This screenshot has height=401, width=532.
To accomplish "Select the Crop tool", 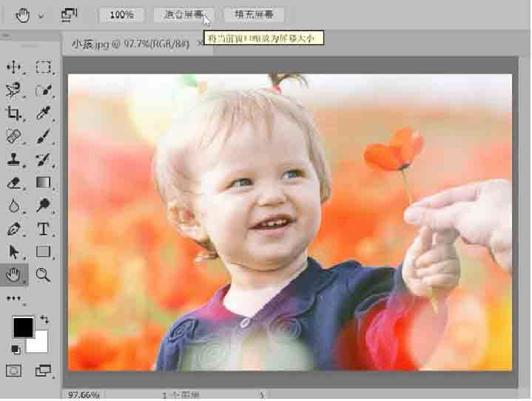I will click(13, 113).
